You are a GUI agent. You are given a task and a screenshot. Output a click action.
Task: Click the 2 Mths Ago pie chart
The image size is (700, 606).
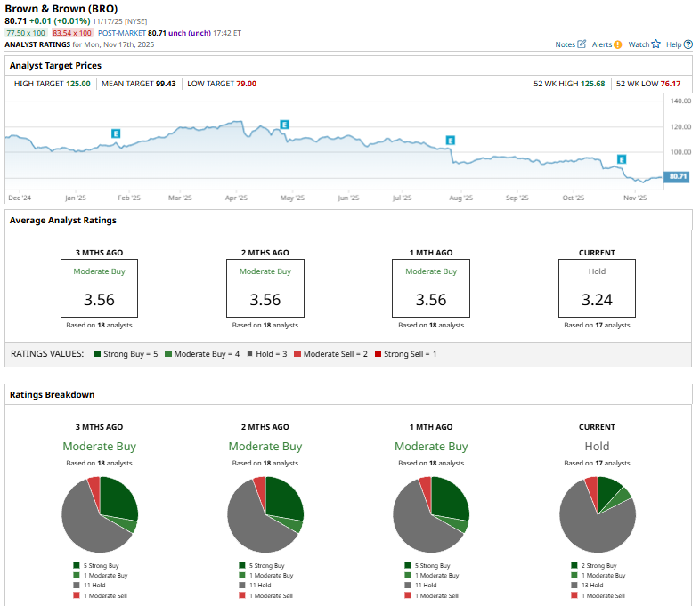point(265,514)
